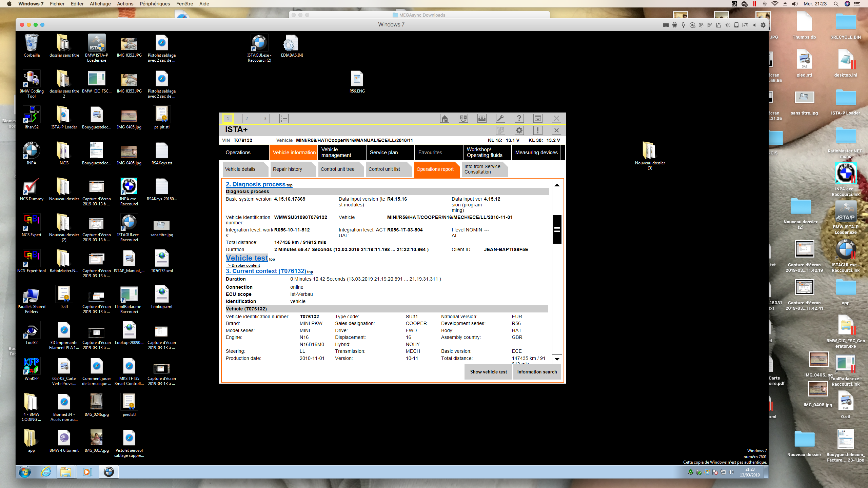
Task: Open the operations list icon
Action: [x=284, y=118]
